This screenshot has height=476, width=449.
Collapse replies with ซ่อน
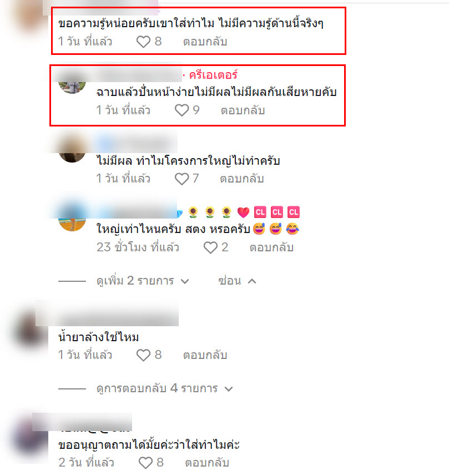[237, 281]
